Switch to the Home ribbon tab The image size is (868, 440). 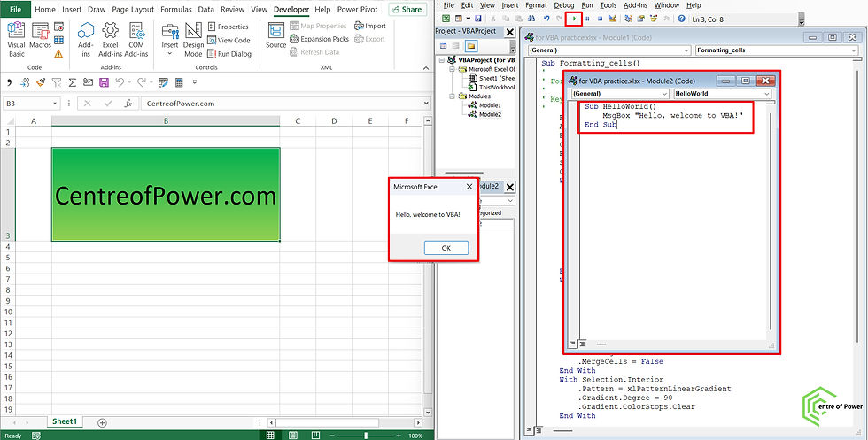[x=45, y=10]
